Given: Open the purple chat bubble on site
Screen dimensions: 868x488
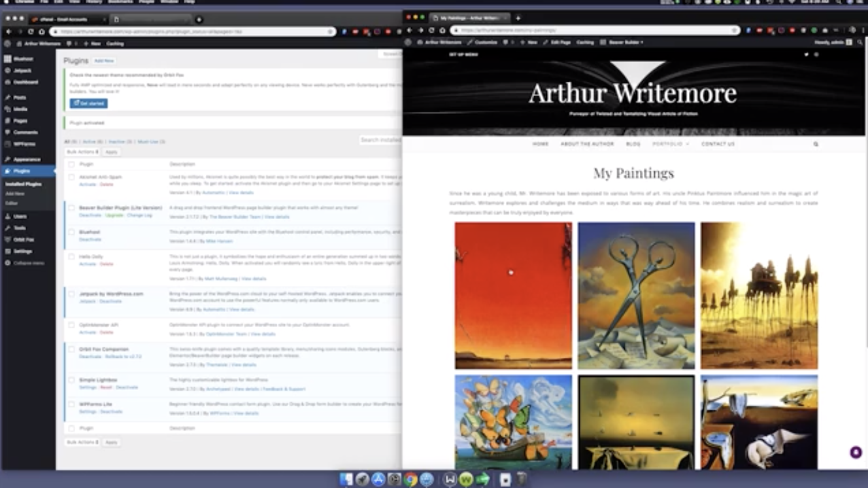Looking at the screenshot, I should (856, 453).
